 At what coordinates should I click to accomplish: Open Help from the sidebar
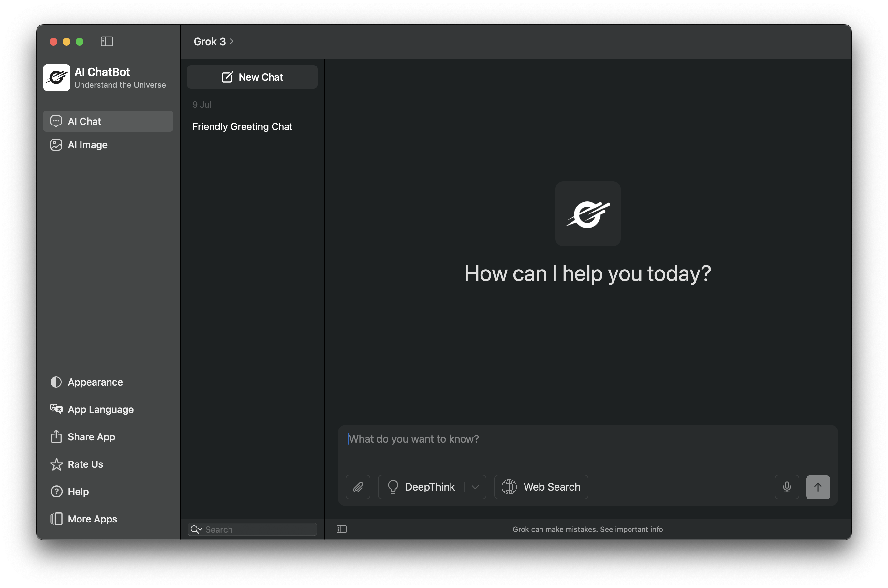69,492
